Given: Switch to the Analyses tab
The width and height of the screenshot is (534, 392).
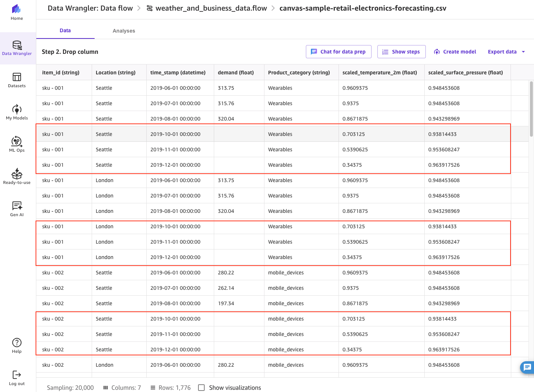Looking at the screenshot, I should point(124,31).
